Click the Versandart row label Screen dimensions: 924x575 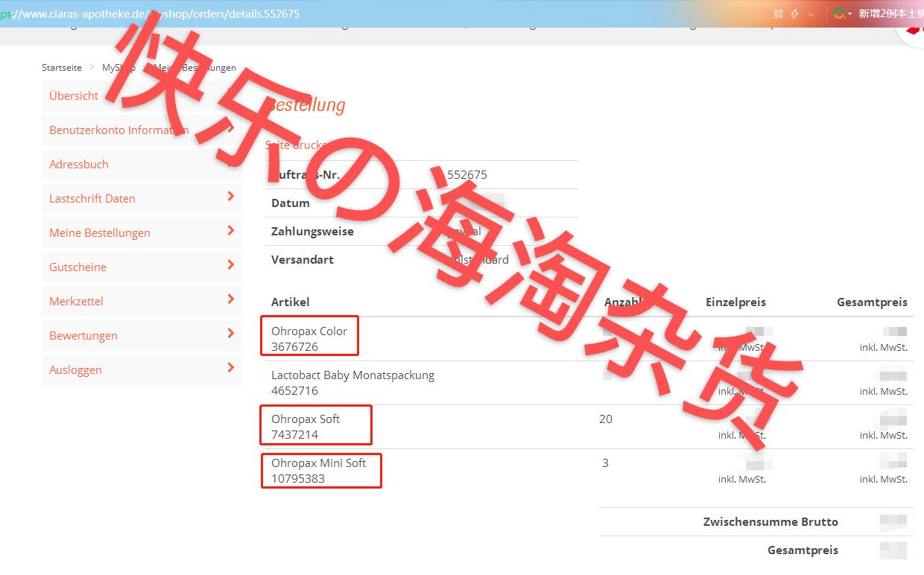303,259
